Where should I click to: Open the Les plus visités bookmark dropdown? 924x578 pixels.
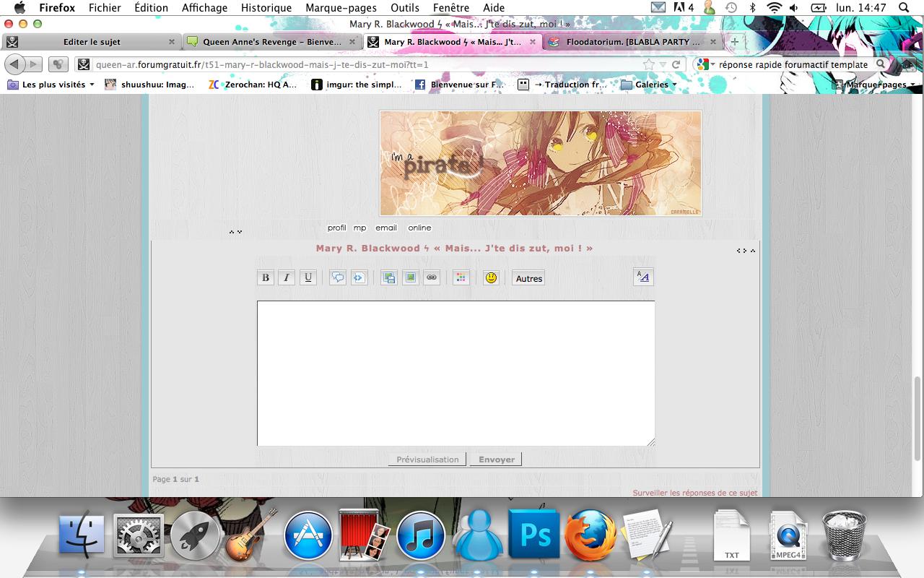coord(51,85)
